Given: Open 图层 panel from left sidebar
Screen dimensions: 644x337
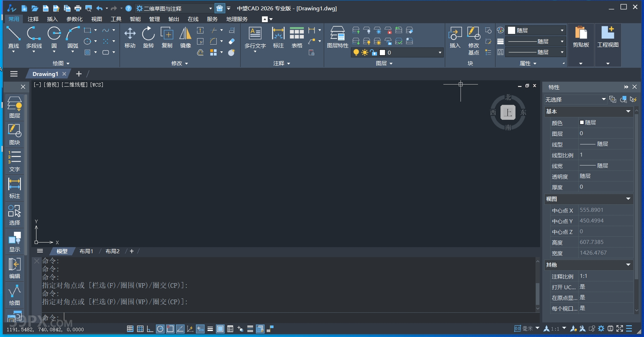Looking at the screenshot, I should (15, 107).
